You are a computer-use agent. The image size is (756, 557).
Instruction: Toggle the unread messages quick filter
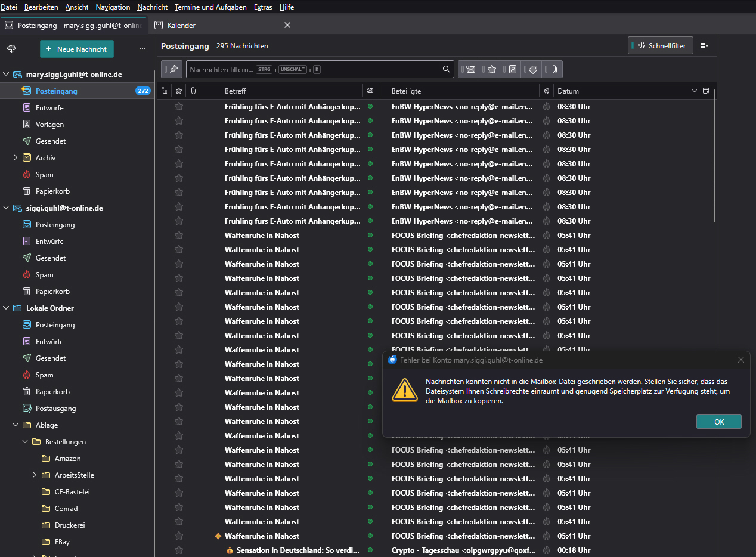pos(470,69)
